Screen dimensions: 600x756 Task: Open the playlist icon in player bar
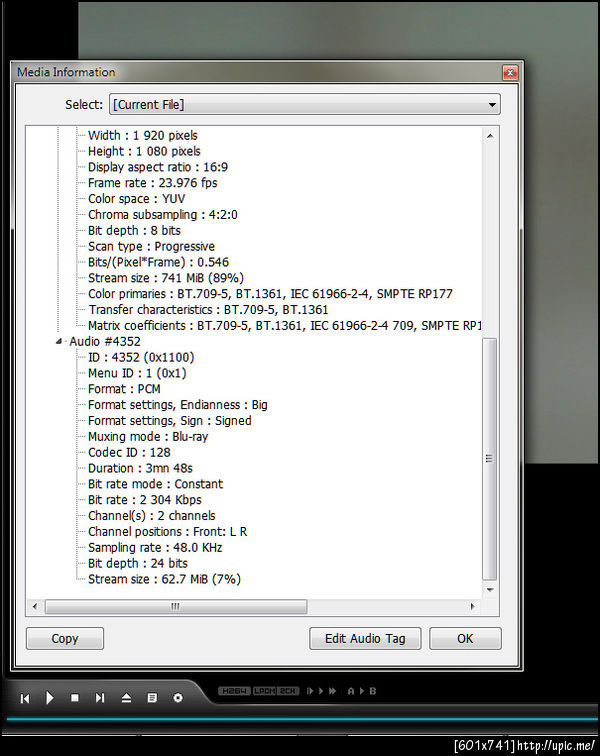(152, 698)
